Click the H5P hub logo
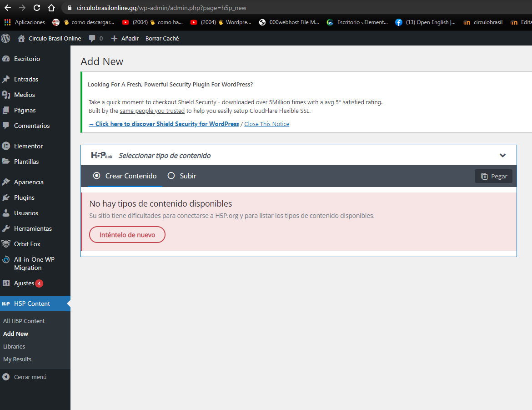532x410 pixels. (x=101, y=155)
